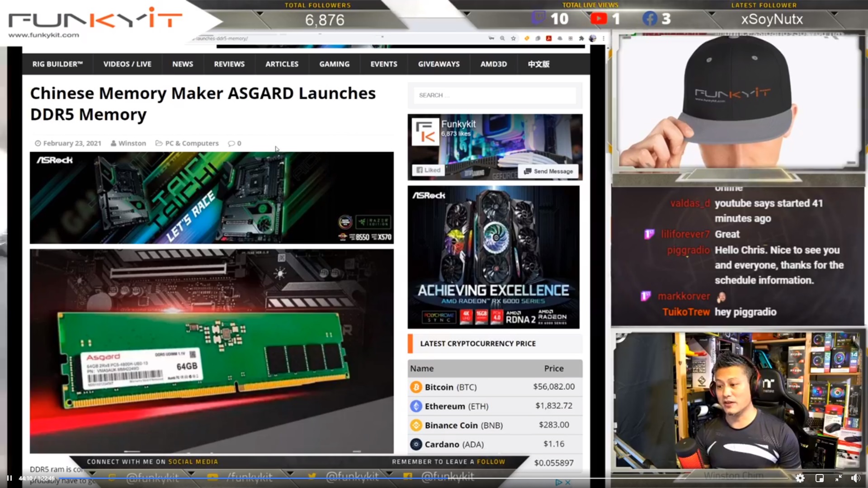Click the $56,082.00 Bitcoin price
The image size is (868, 488).
click(x=554, y=387)
